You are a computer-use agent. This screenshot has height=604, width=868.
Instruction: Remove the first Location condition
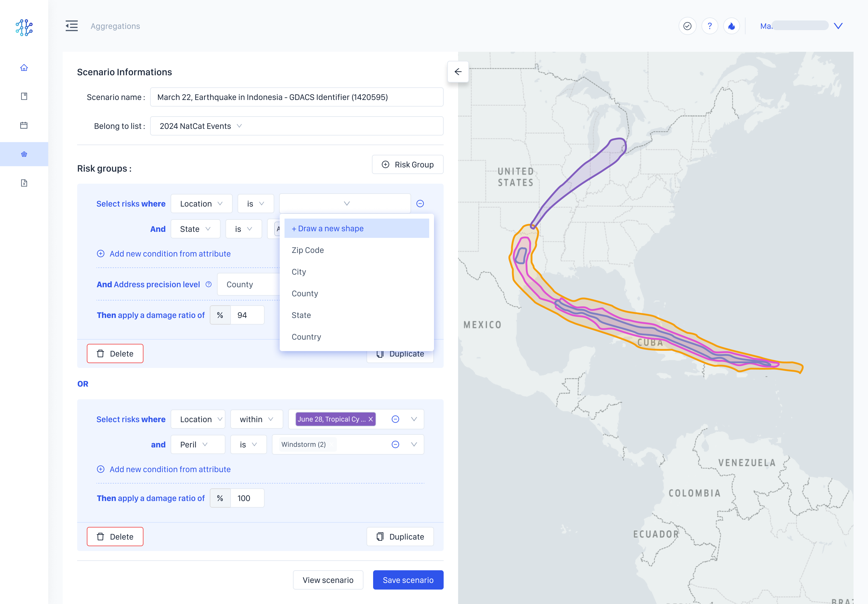click(420, 204)
